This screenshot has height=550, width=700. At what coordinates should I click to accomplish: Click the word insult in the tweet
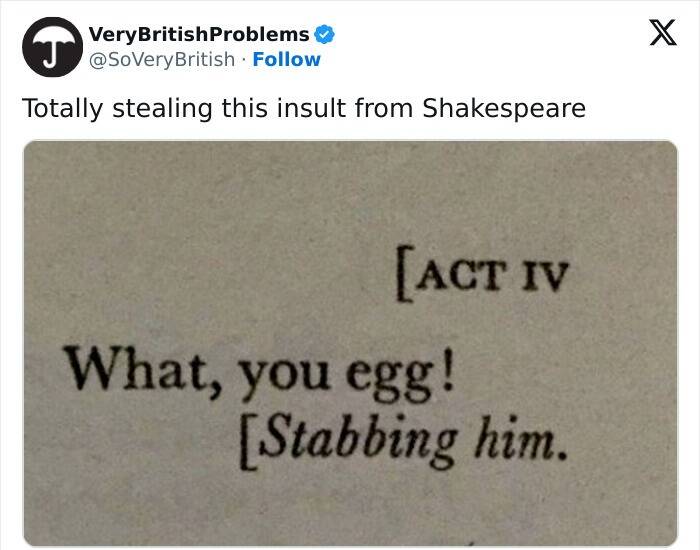coord(311,108)
